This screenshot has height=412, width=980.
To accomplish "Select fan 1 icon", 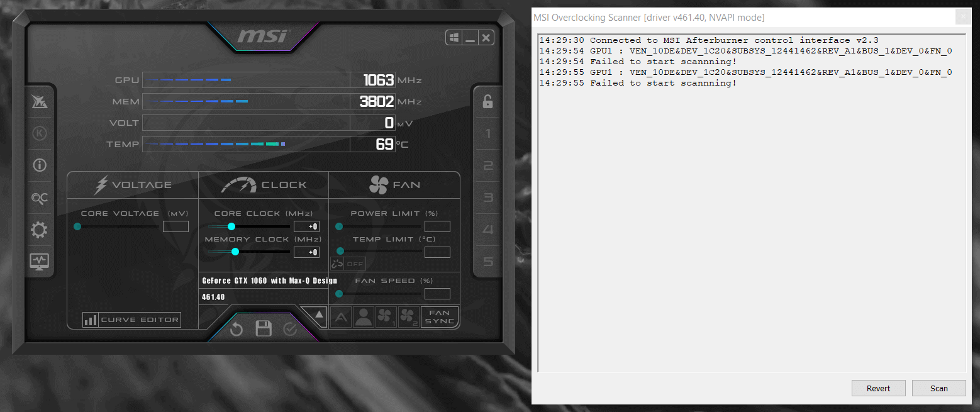I will pos(385,317).
